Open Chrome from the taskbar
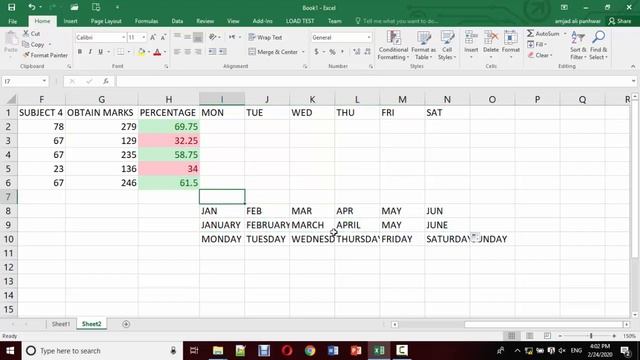 (310, 351)
